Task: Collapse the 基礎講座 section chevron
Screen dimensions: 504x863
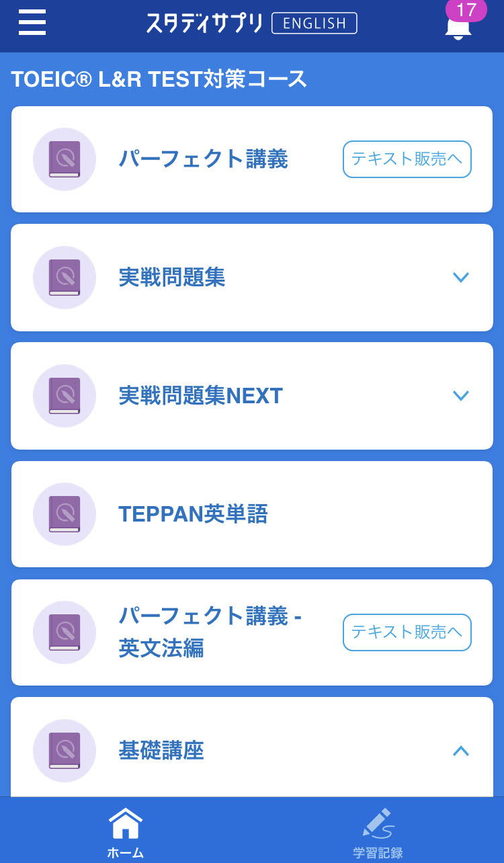Action: tap(460, 751)
